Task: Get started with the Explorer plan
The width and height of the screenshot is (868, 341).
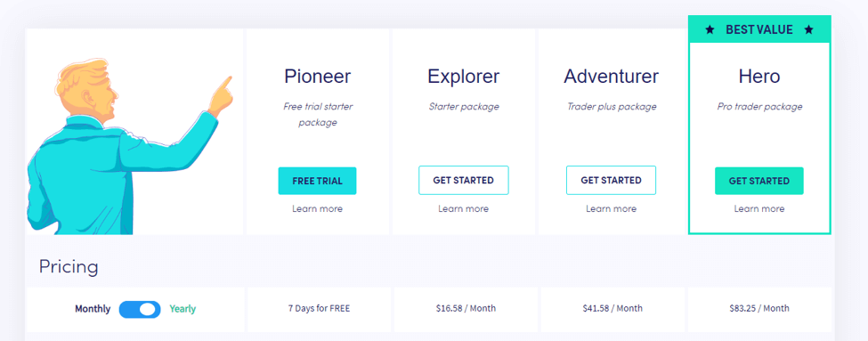Action: tap(463, 181)
